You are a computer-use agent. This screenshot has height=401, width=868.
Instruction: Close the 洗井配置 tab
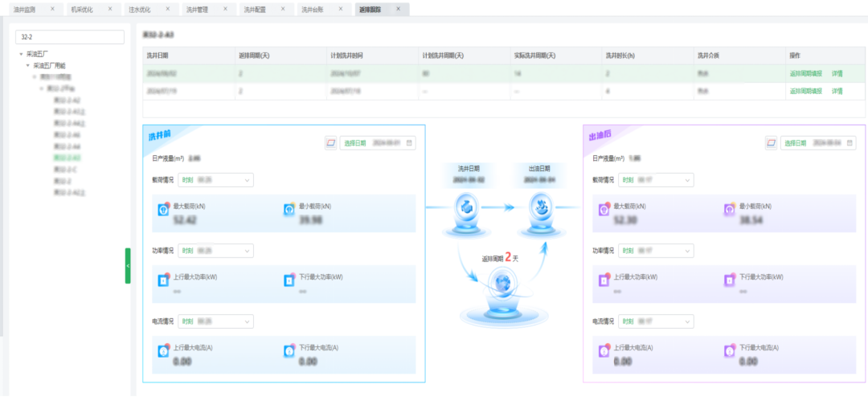282,10
